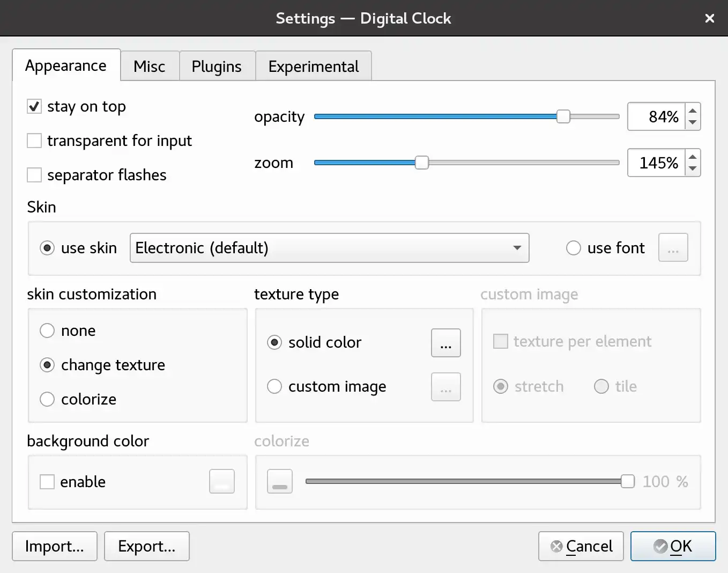728x573 pixels.
Task: Open solid color picker ellipsis button
Action: pos(445,343)
